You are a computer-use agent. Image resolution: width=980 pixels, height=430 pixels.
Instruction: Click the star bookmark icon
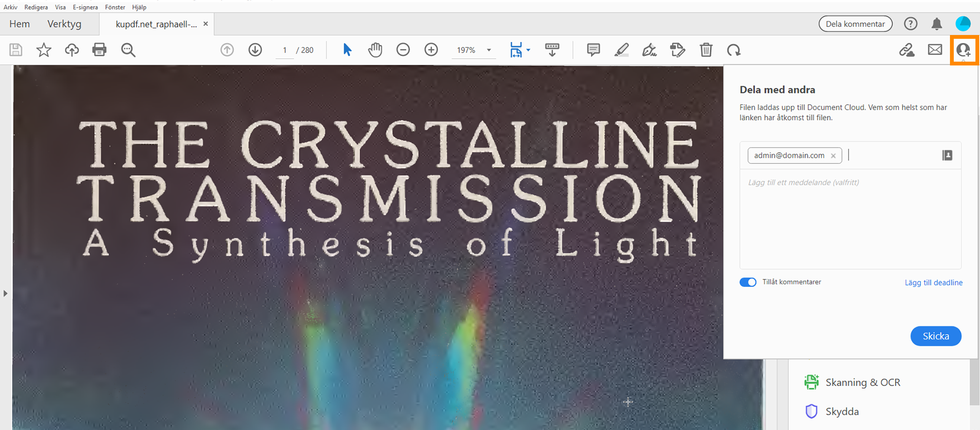click(x=44, y=50)
